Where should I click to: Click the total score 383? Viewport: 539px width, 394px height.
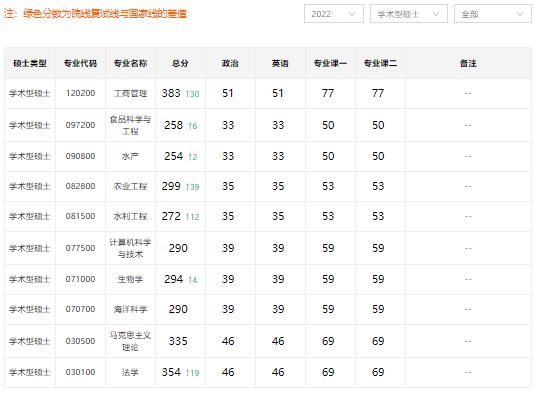coord(171,93)
